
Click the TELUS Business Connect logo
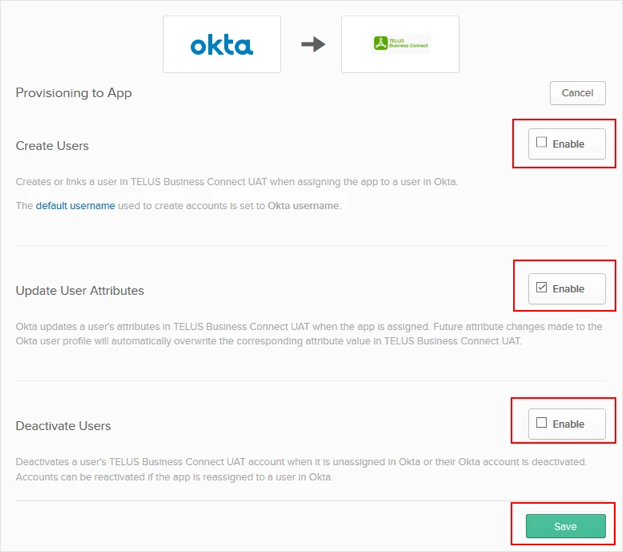click(400, 44)
